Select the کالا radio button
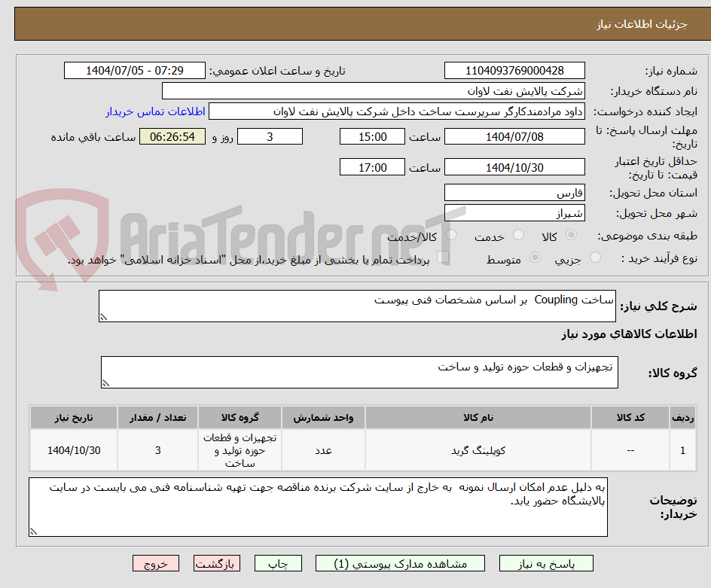 571,234
